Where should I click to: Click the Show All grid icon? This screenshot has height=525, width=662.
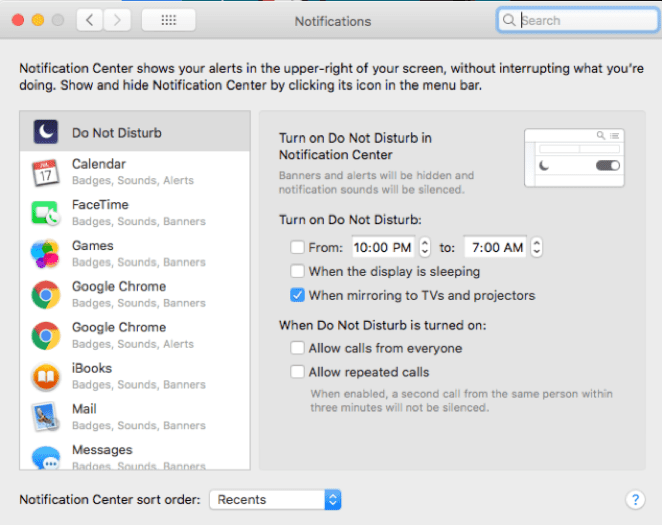pos(168,20)
